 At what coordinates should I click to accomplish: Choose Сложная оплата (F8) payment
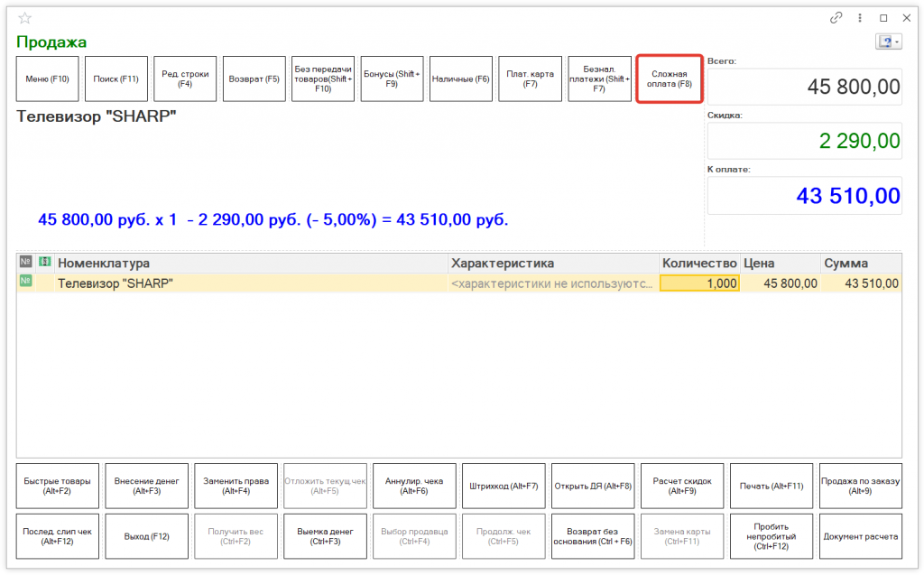pos(670,79)
